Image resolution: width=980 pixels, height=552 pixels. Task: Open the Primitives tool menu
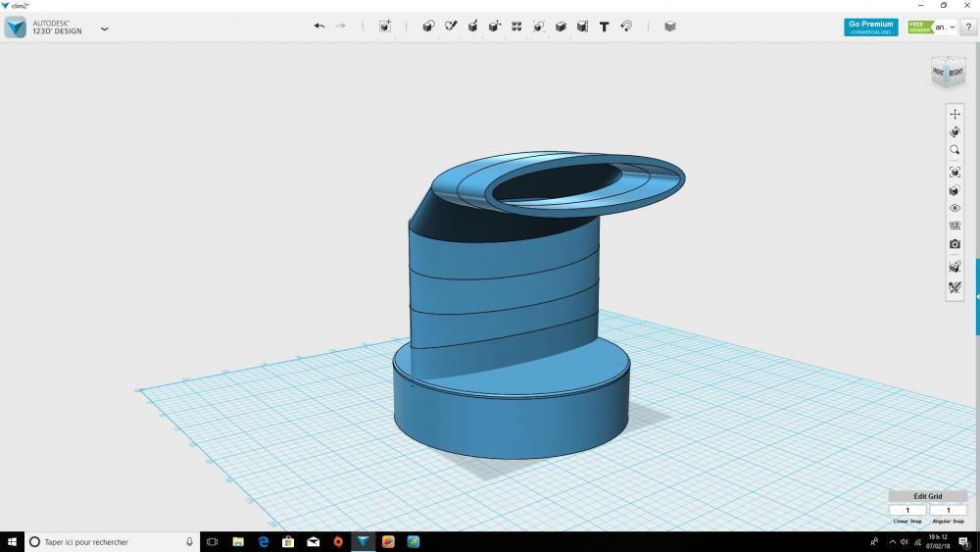[x=428, y=26]
